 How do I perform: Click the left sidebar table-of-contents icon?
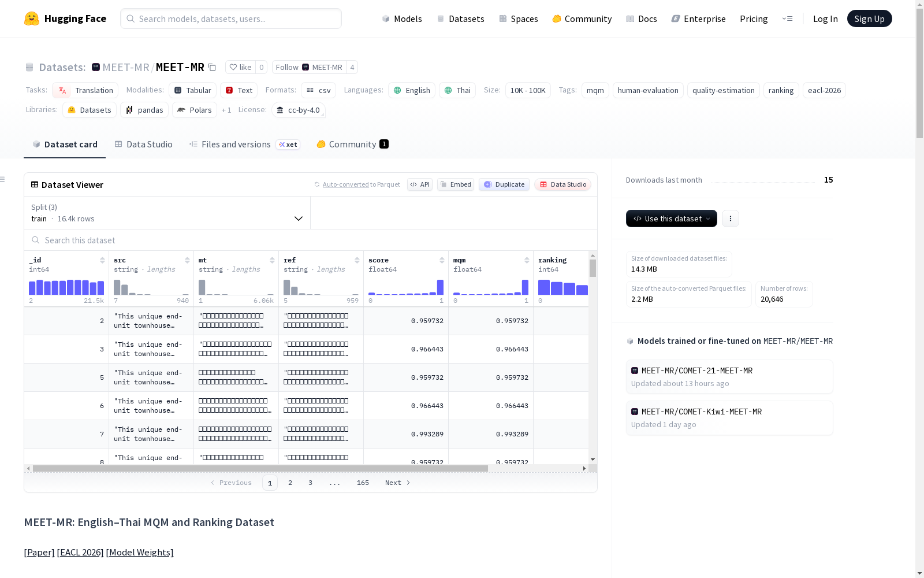[2, 179]
